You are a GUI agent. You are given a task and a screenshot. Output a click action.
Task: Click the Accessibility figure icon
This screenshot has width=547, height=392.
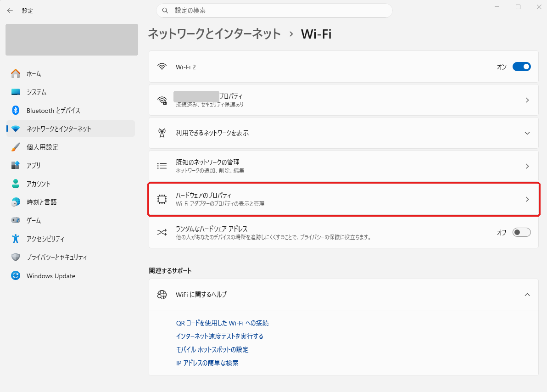point(15,239)
